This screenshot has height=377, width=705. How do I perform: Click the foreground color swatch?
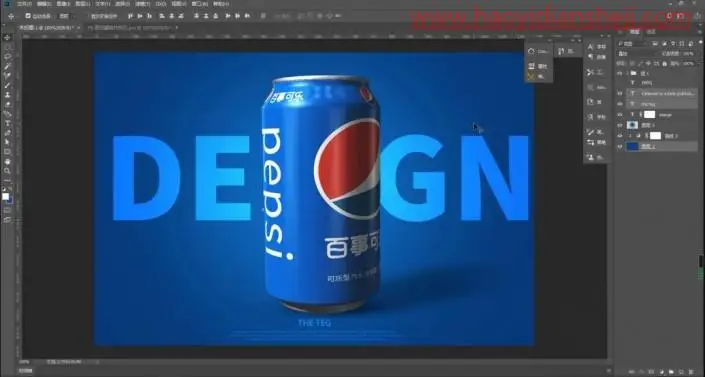(x=5, y=197)
